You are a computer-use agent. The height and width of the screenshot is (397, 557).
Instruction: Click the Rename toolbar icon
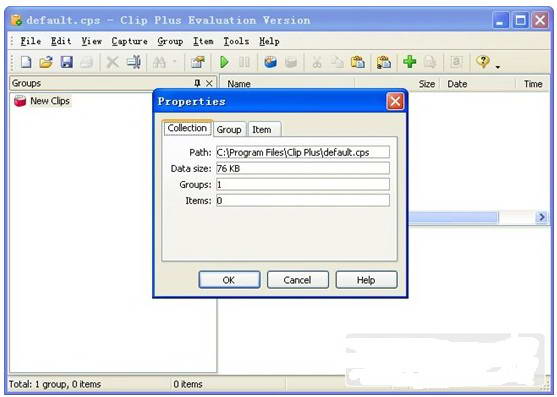point(134,62)
